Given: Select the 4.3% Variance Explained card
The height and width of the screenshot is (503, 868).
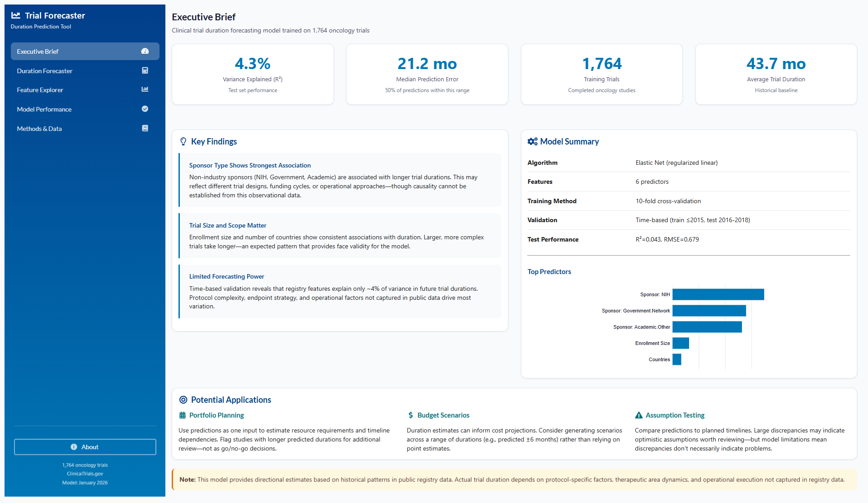Looking at the screenshot, I should coord(253,75).
